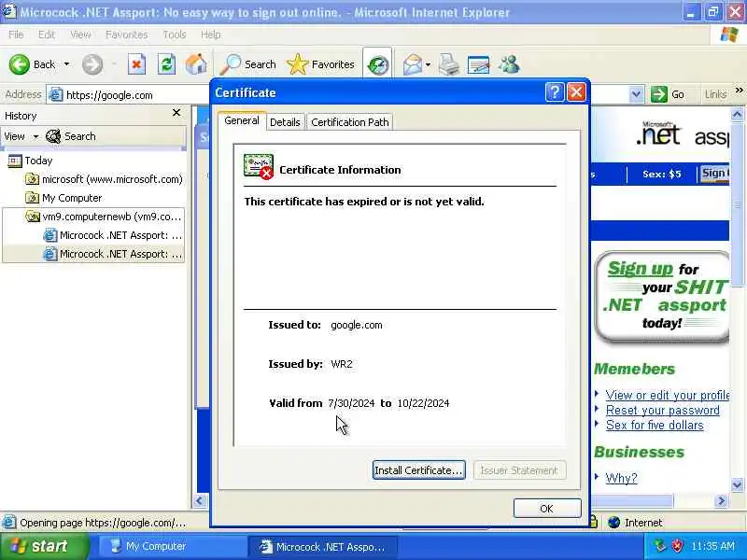
Task: Click the greyed Forward arrow icon
Action: click(x=92, y=64)
